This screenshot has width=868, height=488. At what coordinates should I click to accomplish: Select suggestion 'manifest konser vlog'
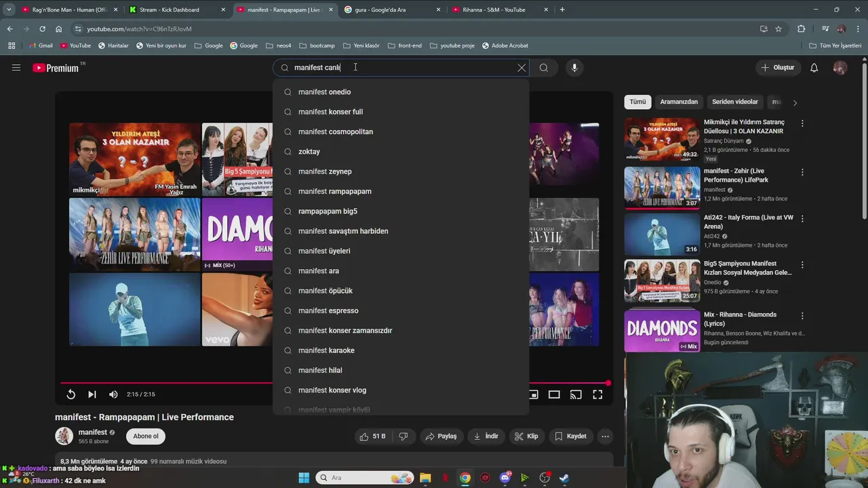401,390
